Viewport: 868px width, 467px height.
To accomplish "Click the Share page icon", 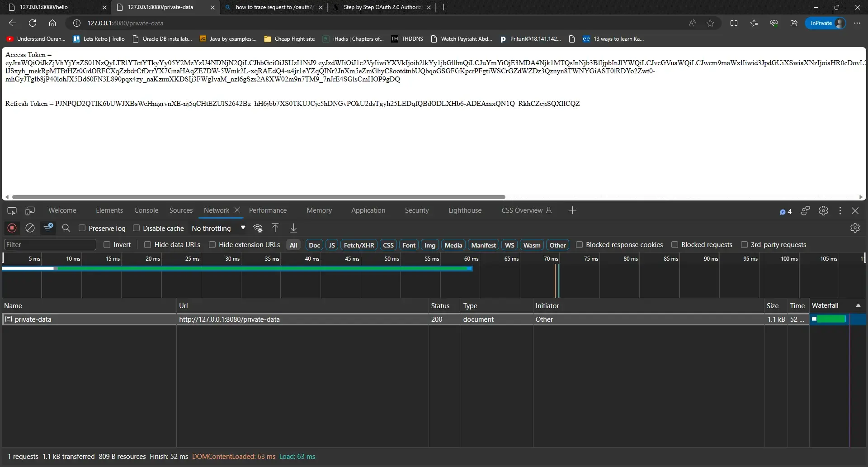I will (x=794, y=23).
